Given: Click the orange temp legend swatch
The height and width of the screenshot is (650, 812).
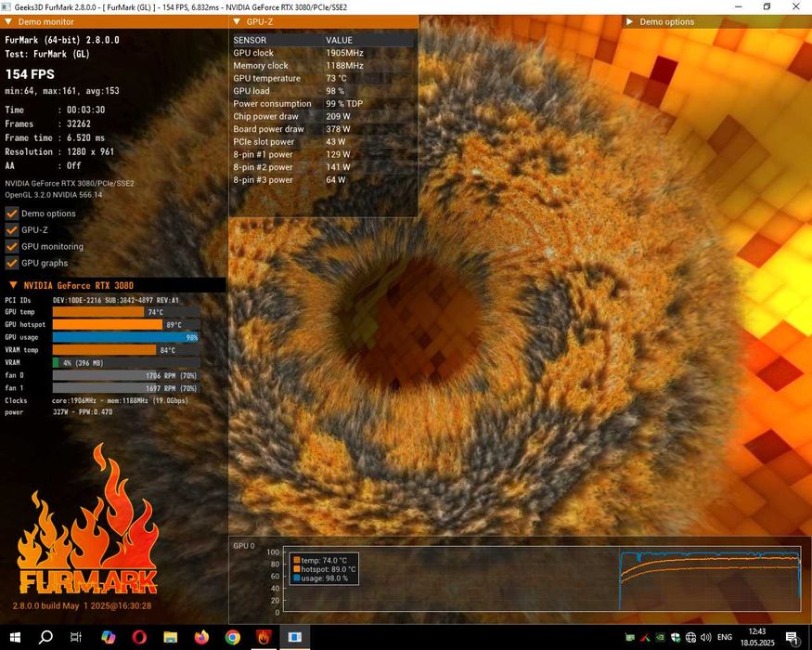Looking at the screenshot, I should pyautogui.click(x=297, y=560).
